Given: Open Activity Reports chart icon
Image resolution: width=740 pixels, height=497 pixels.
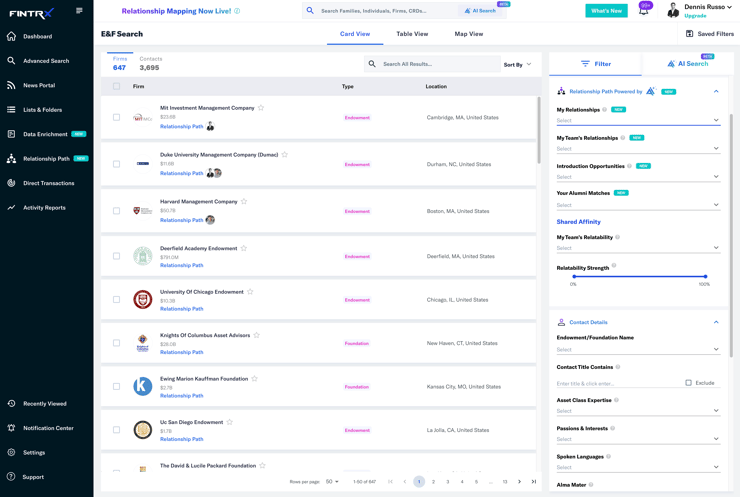Looking at the screenshot, I should click(11, 208).
